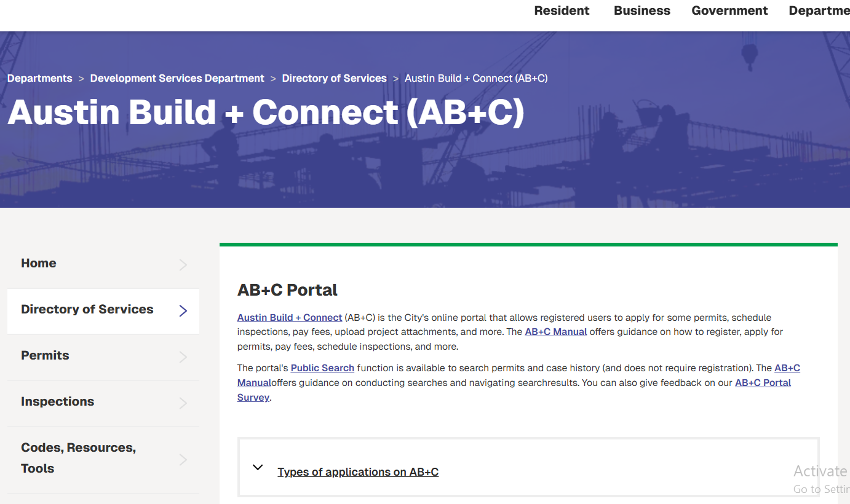
Task: Click Directory of Services breadcrumb link
Action: click(334, 78)
